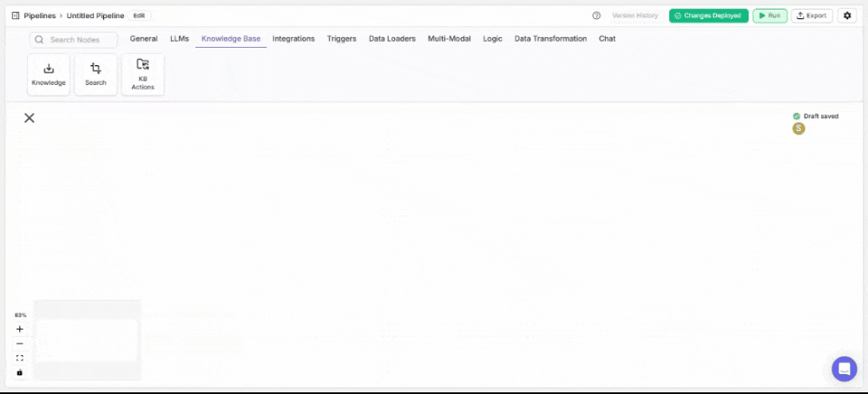Go to Pipelines breadcrumb
This screenshot has width=868, height=394.
(40, 16)
